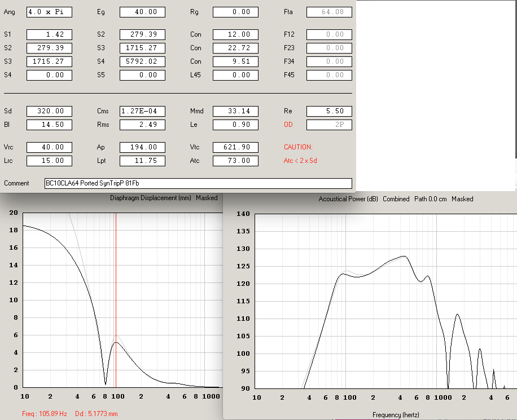Click the 'Combined' label in power chart header
The width and height of the screenshot is (517, 420).
396,199
